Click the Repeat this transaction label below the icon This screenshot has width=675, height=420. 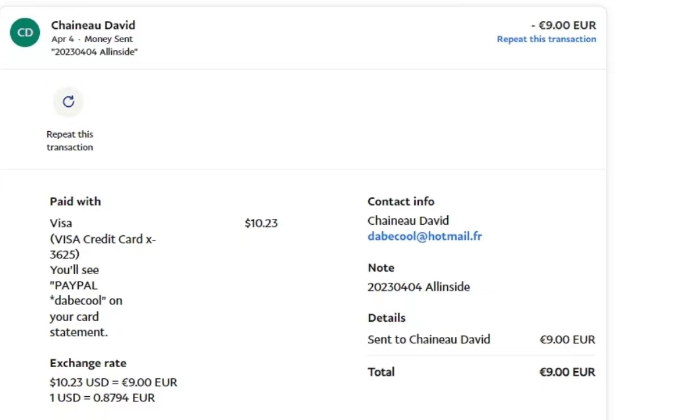(x=70, y=141)
